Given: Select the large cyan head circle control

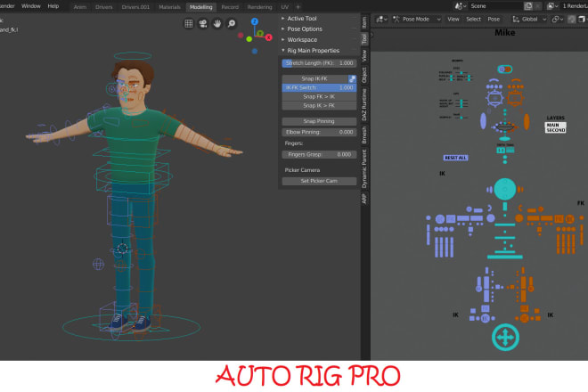Looking at the screenshot, I should pyautogui.click(x=505, y=189).
